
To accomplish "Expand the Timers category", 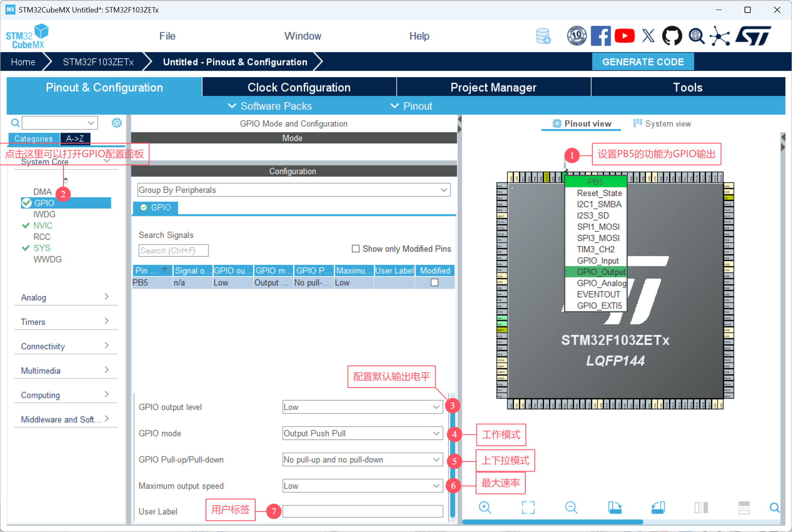I will 65,322.
